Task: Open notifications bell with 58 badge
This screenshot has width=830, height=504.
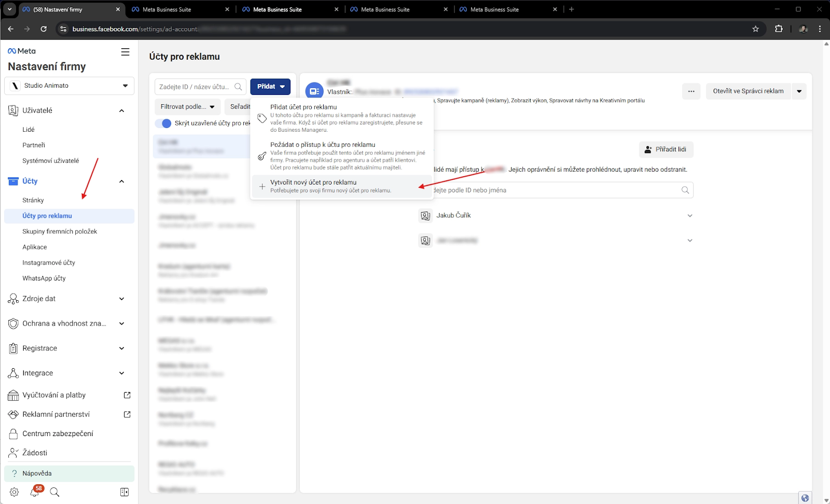Action: pyautogui.click(x=35, y=492)
